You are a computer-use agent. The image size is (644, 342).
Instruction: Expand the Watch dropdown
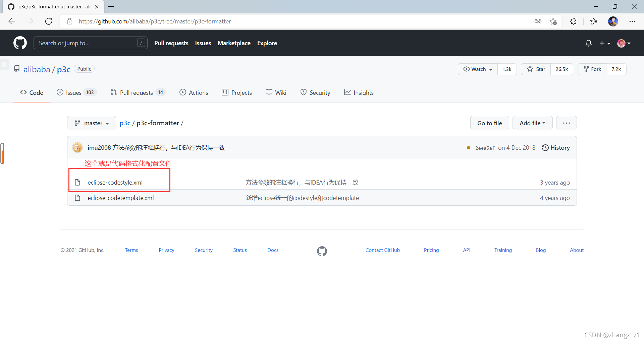click(x=478, y=69)
